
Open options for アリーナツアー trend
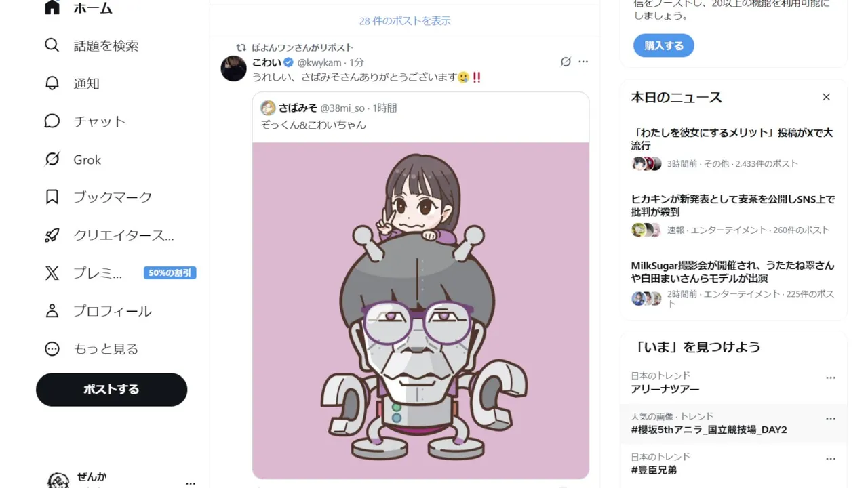(831, 378)
